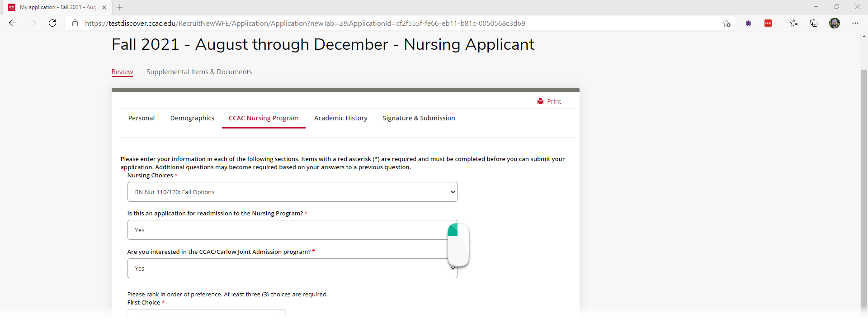Open the Collections icon

[x=814, y=23]
